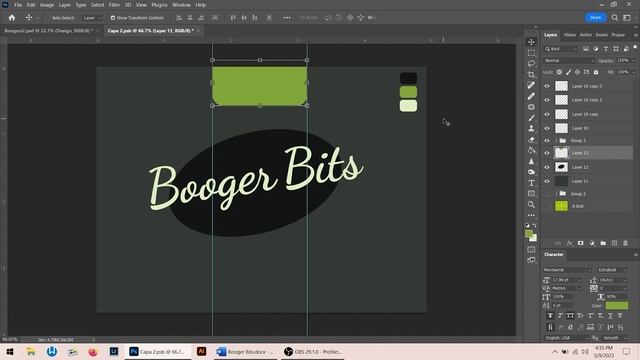640x360 pixels.
Task: Click the Faux Bold T button
Action: pos(550,316)
